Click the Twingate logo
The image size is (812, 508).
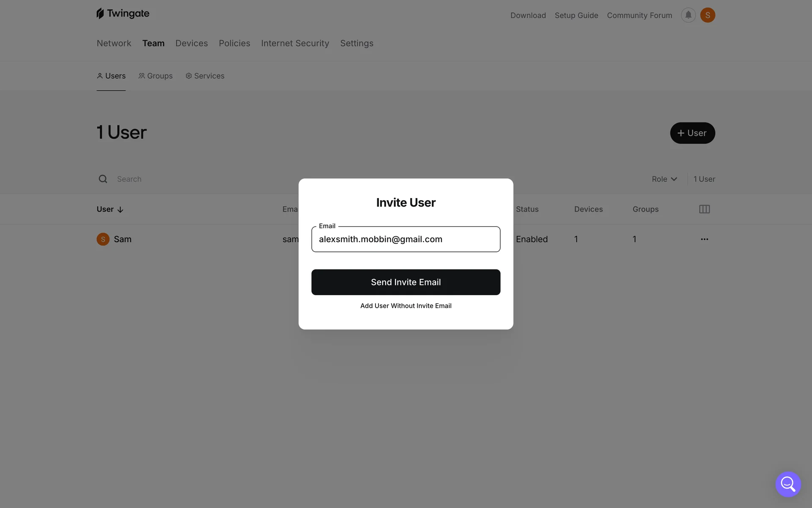pos(123,14)
